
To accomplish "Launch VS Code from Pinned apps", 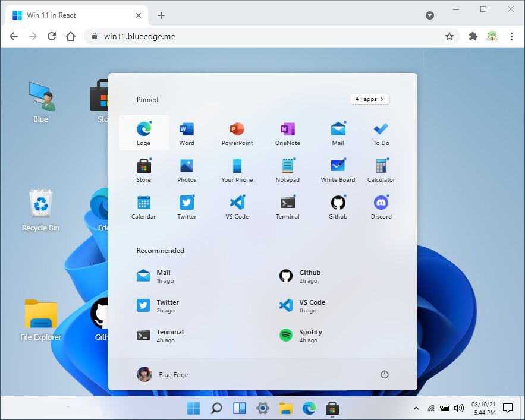I will [237, 206].
